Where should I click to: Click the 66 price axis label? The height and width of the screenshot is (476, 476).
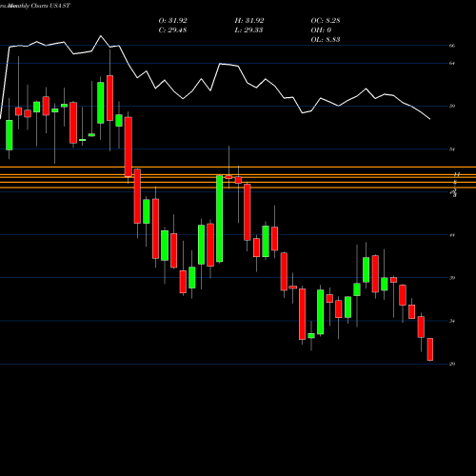click(452, 46)
